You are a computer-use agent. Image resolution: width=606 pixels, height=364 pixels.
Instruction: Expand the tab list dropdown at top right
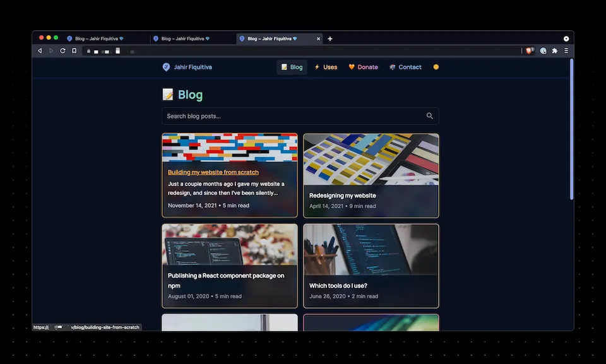[x=566, y=38]
